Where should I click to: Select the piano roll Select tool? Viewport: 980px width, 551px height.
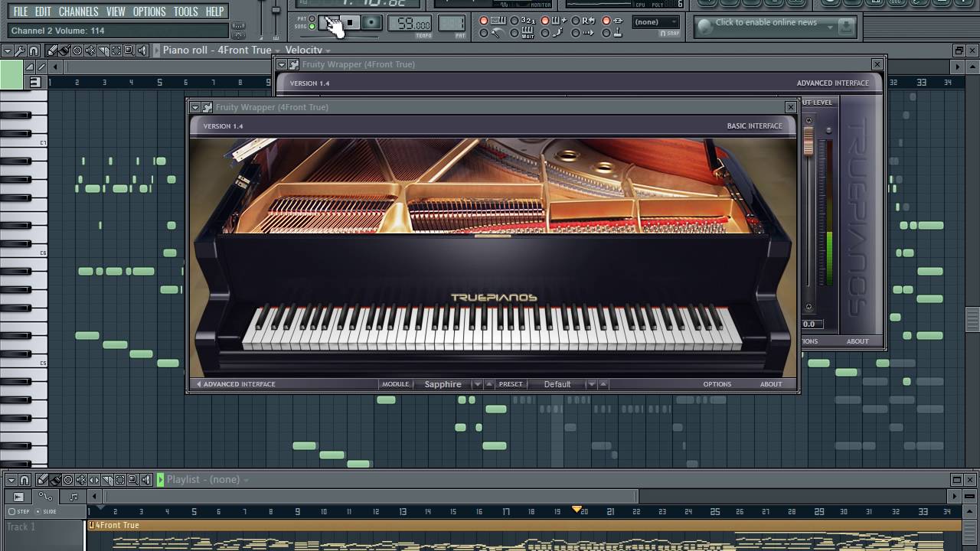click(x=116, y=51)
